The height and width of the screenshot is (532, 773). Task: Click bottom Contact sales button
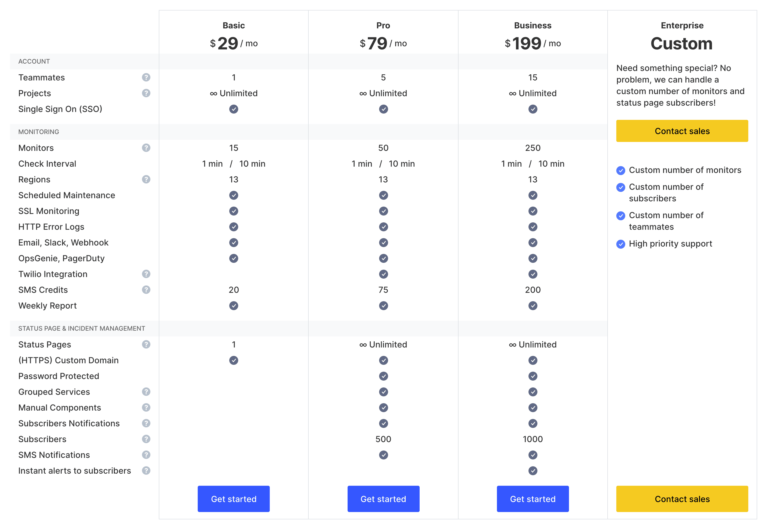682,499
